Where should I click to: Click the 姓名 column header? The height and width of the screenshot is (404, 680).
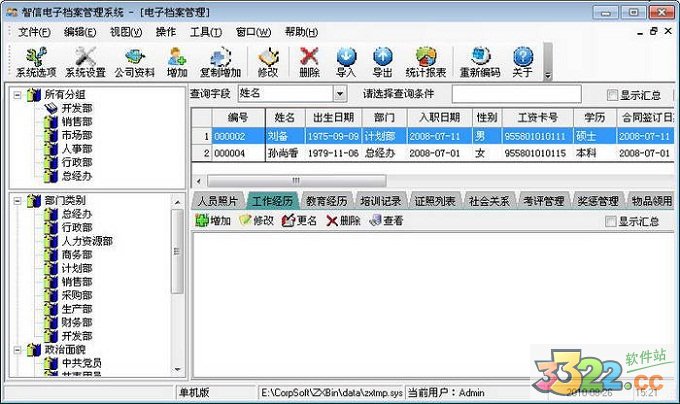(285, 117)
